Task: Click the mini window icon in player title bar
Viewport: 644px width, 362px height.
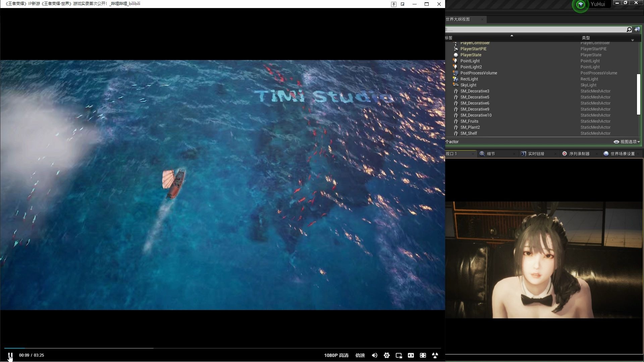Action: tap(402, 4)
